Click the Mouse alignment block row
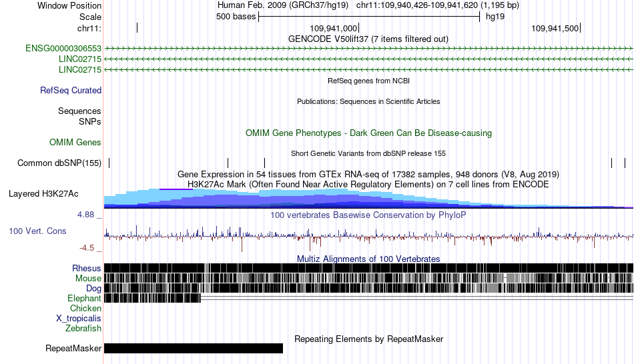Screen dimensions: 634x364 369,278
